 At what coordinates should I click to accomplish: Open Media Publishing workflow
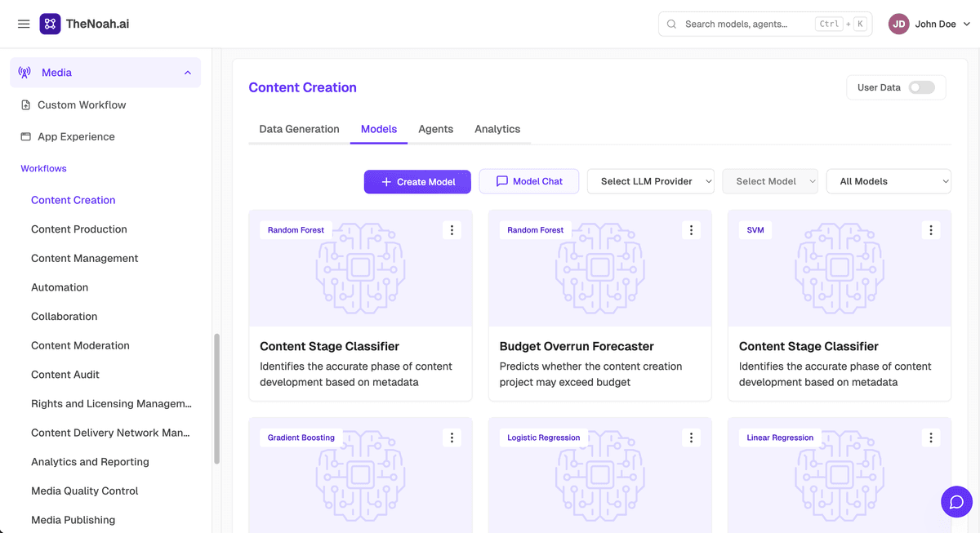73,520
